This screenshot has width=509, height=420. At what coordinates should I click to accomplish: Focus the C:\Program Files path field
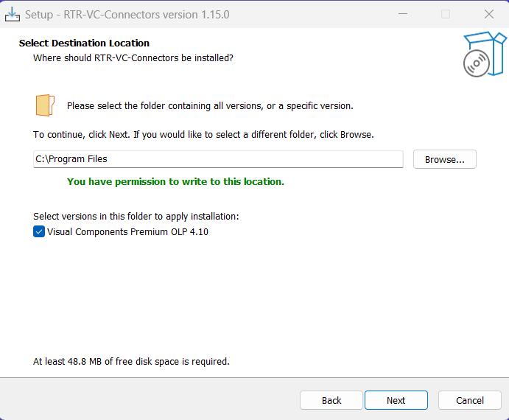pyautogui.click(x=218, y=159)
